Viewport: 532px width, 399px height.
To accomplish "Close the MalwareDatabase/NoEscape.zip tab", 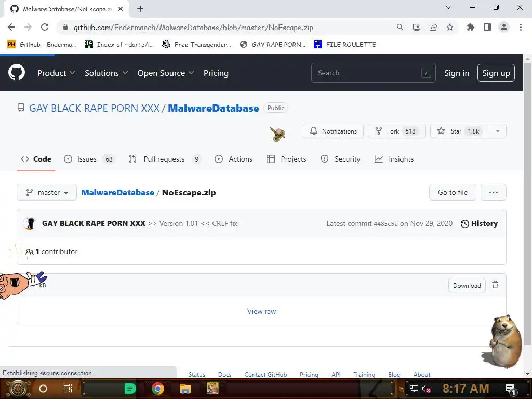I will (121, 9).
